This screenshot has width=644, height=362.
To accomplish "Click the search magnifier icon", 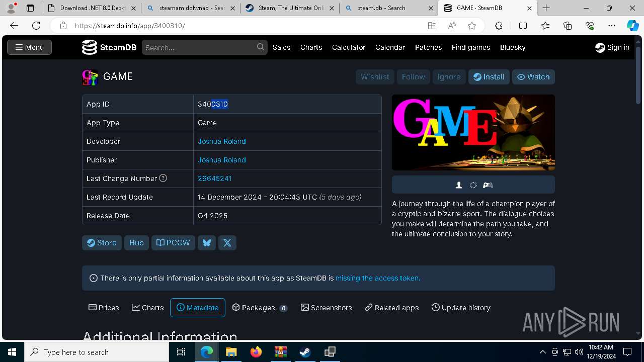I will pyautogui.click(x=261, y=47).
